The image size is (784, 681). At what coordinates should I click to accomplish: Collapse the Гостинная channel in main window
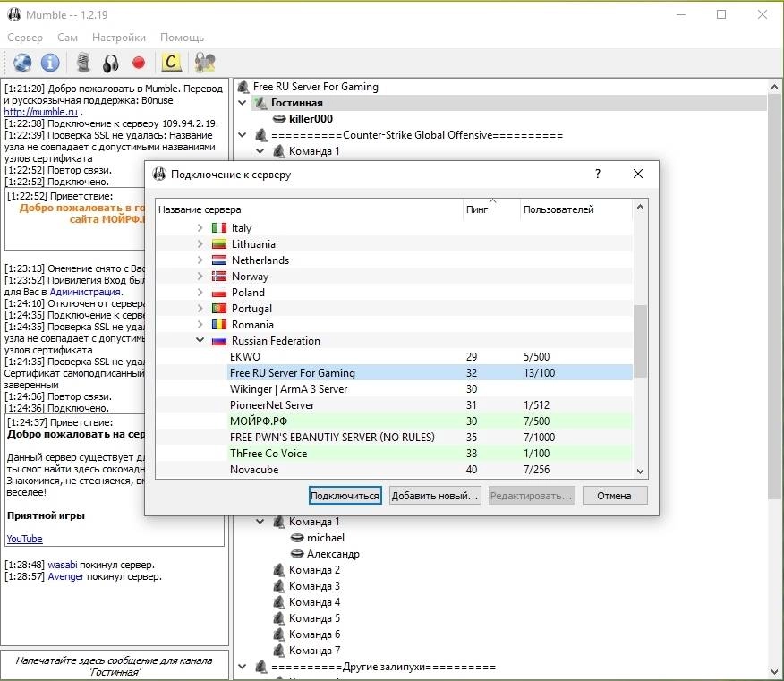(243, 103)
